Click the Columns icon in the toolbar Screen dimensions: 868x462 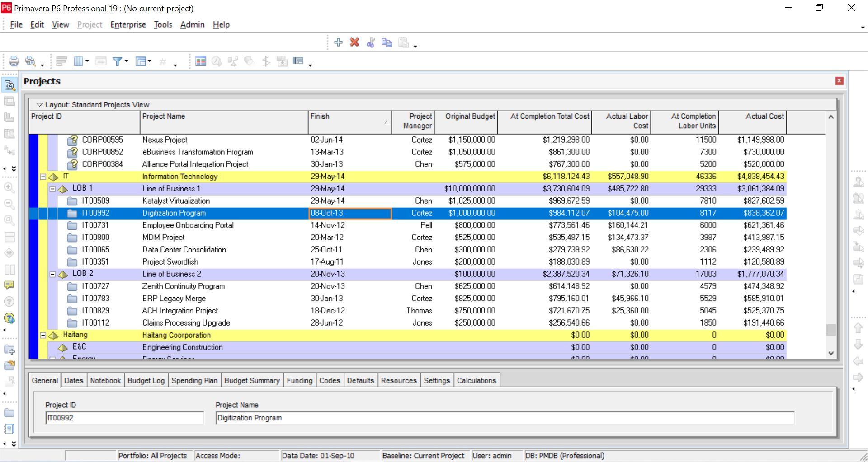click(x=79, y=61)
